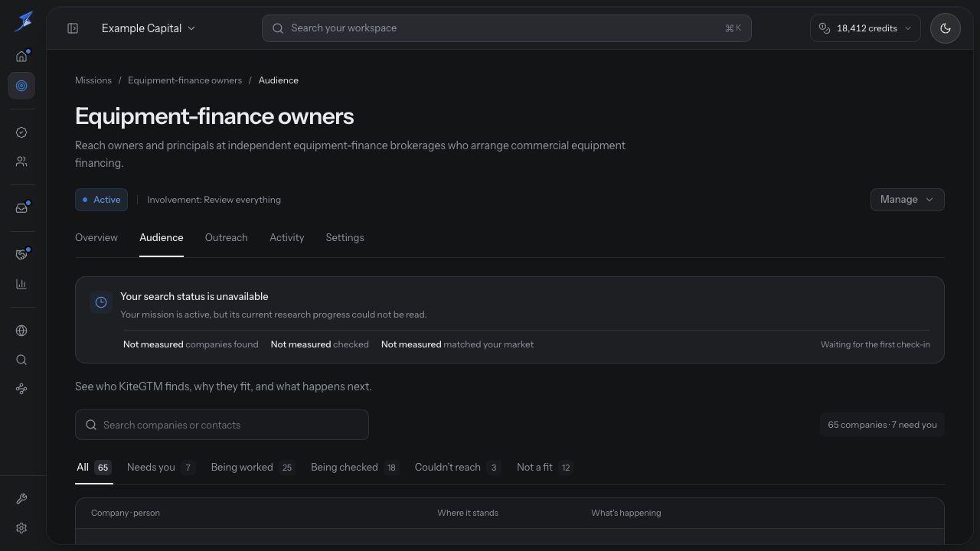Open the Manage dropdown menu
This screenshot has height=551, width=980.
[907, 200]
